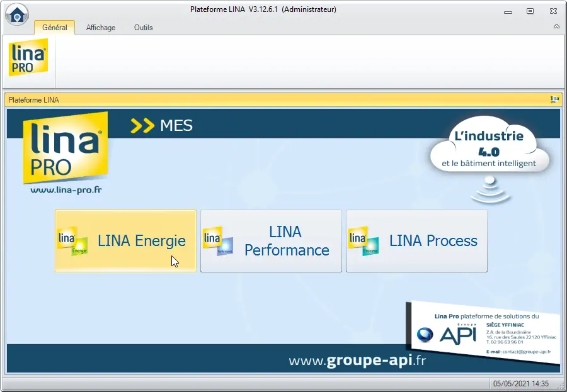Minimize the Plateforme LINA window

508,11
